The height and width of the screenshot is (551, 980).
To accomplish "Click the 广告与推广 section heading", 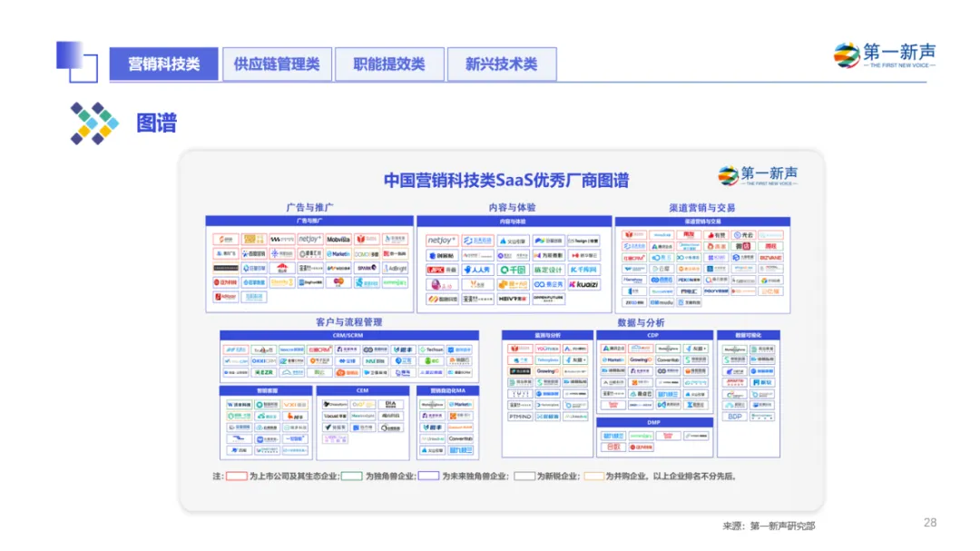I will point(309,208).
